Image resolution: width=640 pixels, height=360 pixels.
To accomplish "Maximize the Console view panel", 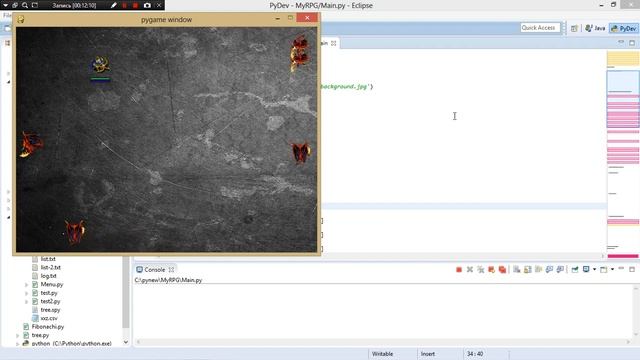I will coord(632,269).
